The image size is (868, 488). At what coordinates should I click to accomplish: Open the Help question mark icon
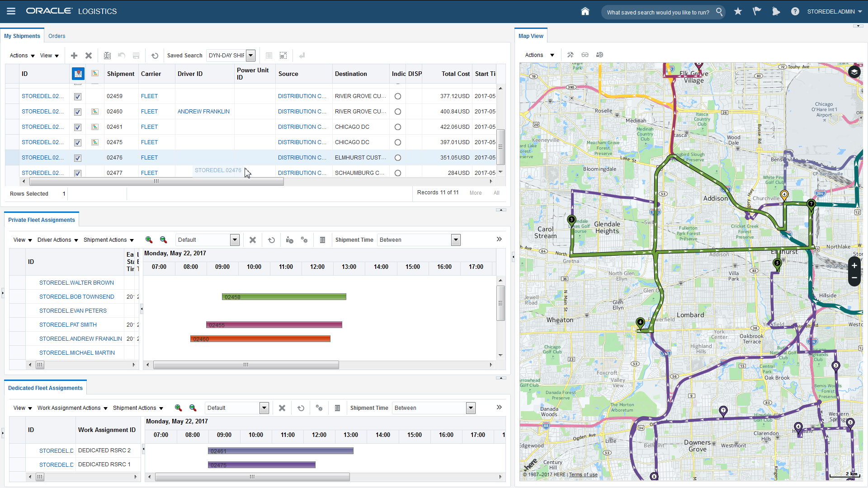[795, 11]
